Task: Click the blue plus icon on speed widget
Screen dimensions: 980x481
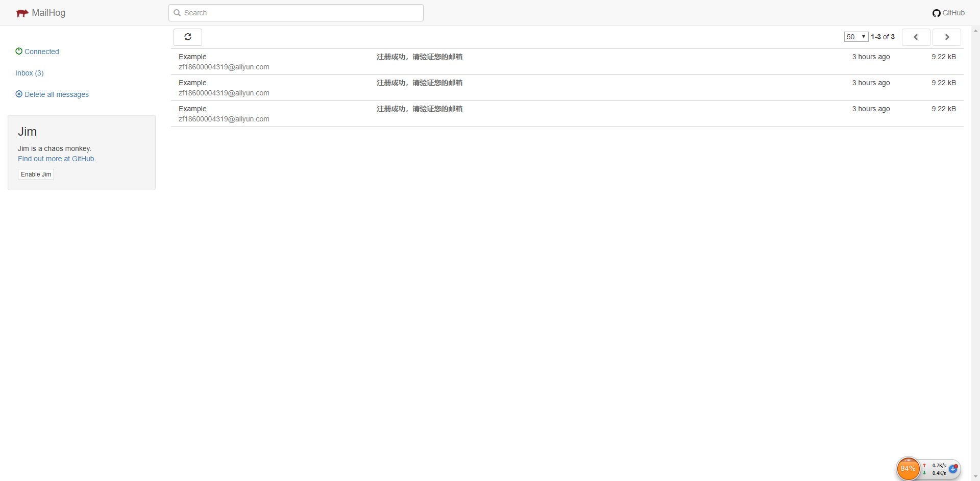Action: [953, 469]
